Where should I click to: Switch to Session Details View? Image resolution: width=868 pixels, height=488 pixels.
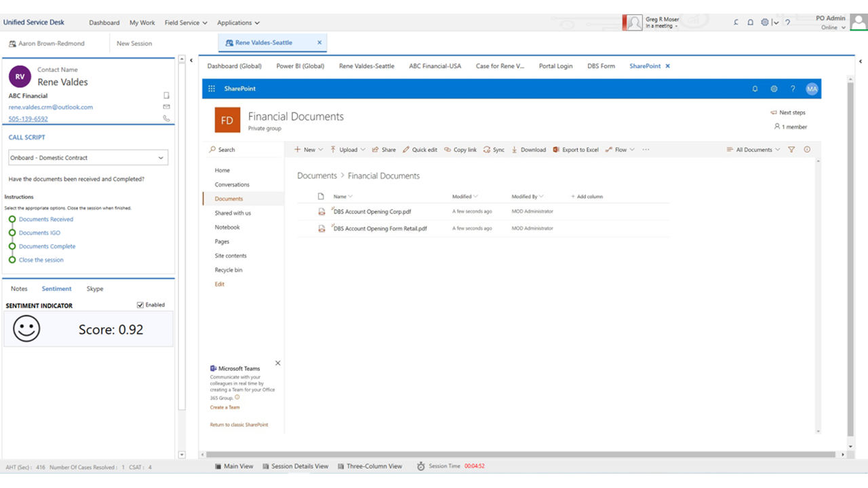295,466
